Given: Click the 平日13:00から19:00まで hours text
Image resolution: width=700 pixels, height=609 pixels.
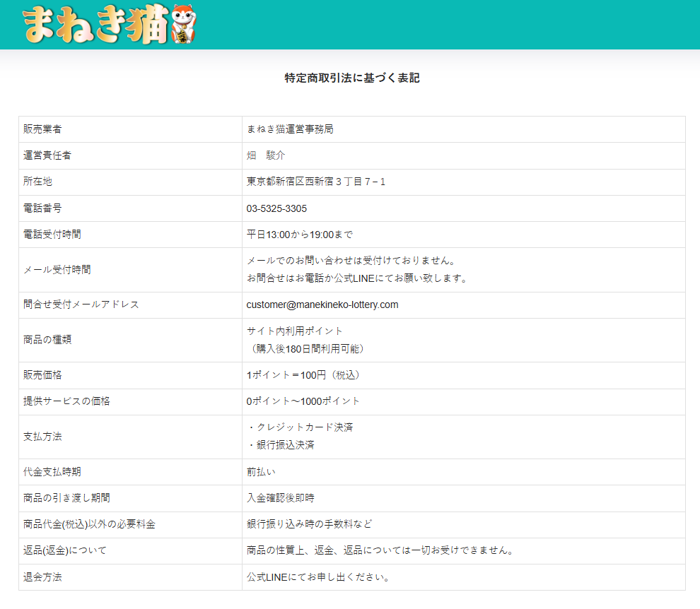Looking at the screenshot, I should point(299,234).
